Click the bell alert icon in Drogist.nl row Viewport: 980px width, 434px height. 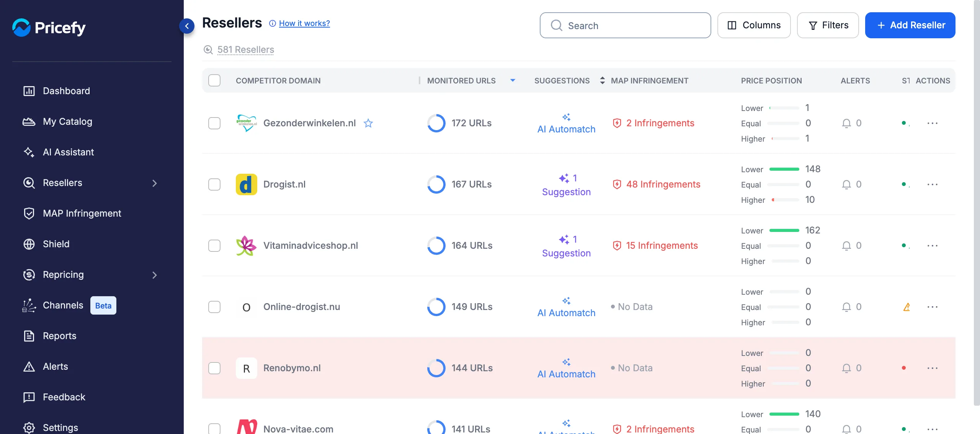846,184
